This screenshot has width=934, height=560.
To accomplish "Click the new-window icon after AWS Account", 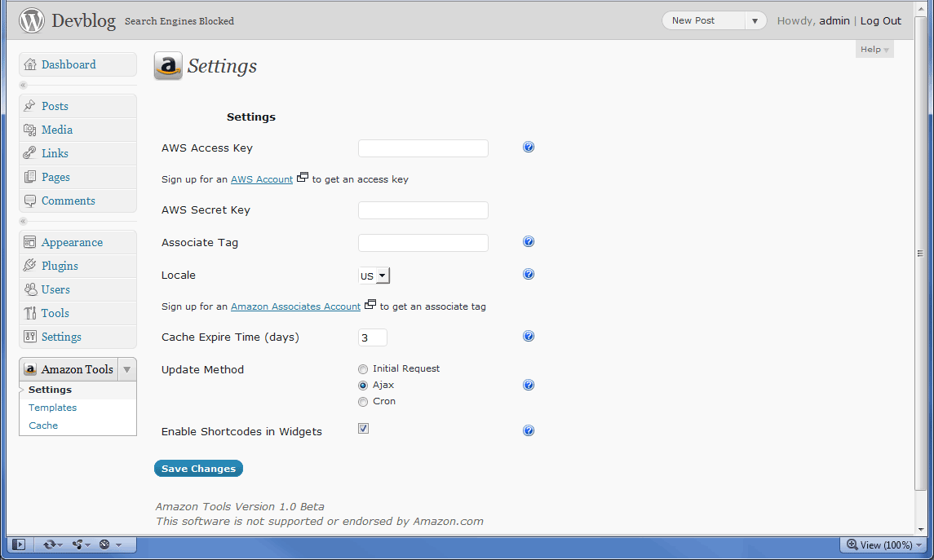I will (x=303, y=177).
